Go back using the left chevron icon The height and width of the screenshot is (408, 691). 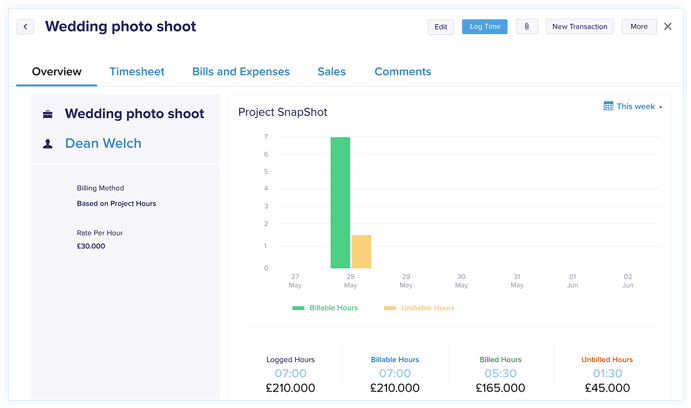click(x=26, y=27)
